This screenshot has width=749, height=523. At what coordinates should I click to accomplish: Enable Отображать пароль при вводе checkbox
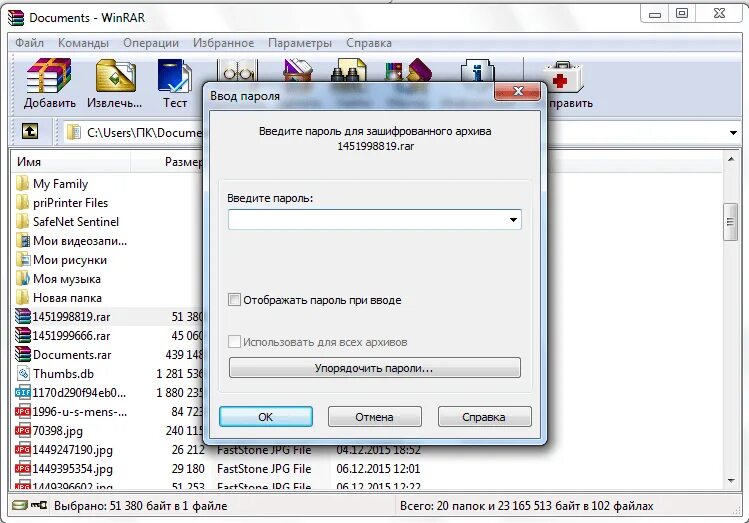[x=234, y=300]
